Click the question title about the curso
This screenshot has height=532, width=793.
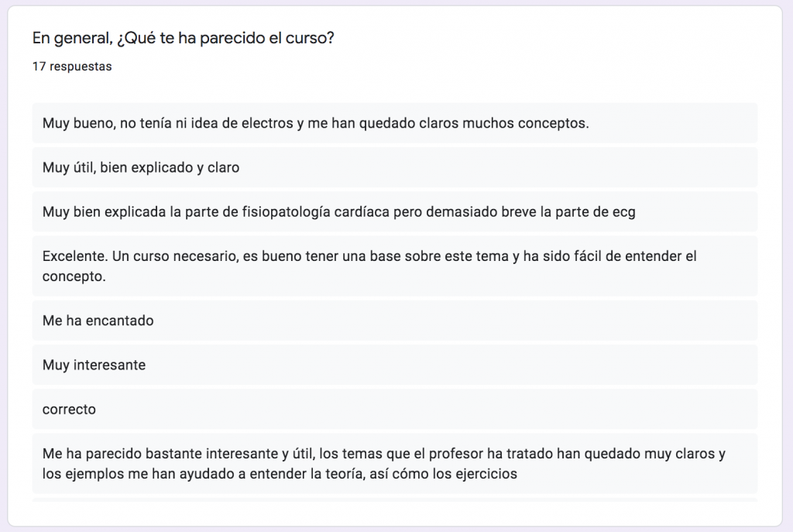[x=183, y=38]
